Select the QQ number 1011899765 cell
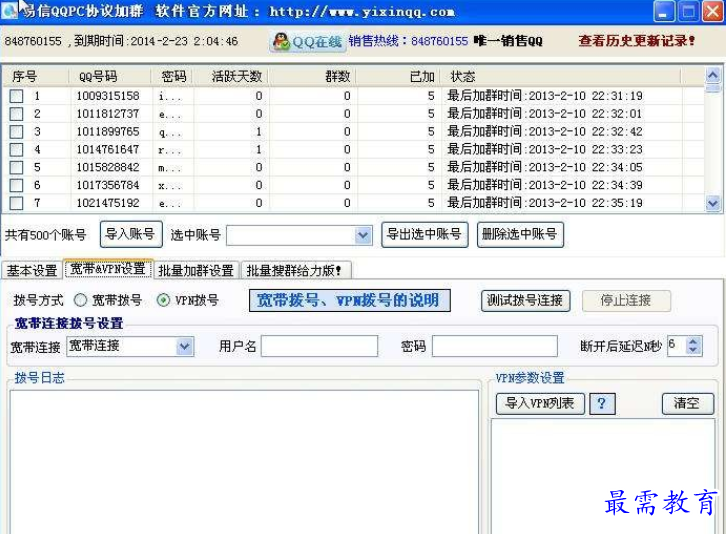726x534 pixels. click(108, 132)
